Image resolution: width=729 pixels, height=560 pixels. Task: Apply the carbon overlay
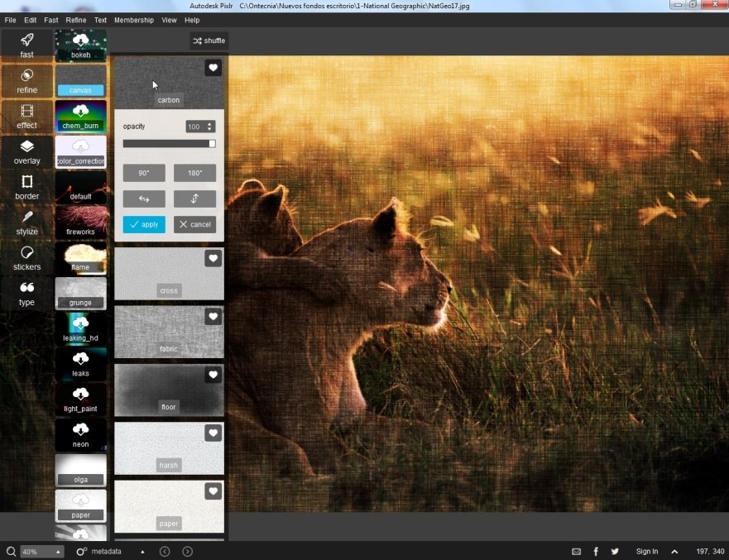pos(144,224)
